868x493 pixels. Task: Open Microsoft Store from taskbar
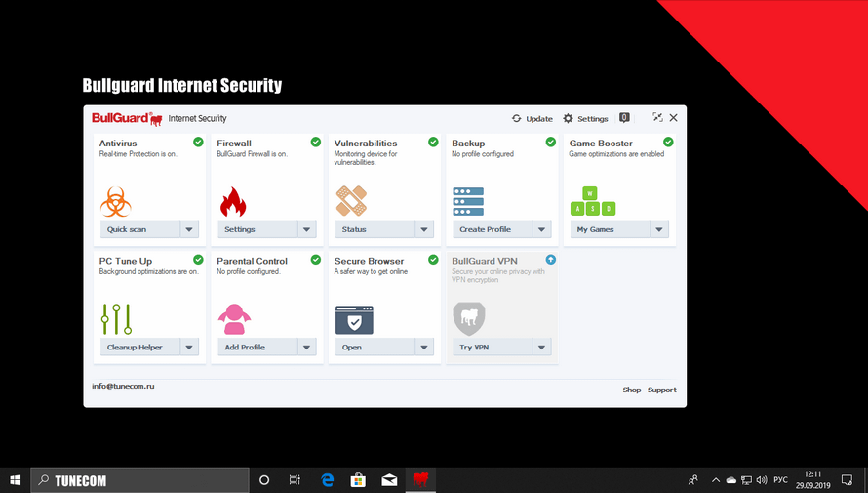[x=358, y=480]
